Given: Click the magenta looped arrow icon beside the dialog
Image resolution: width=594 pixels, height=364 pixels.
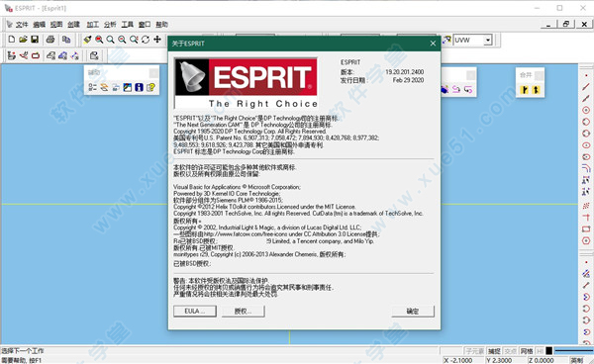Looking at the screenshot, I should click(x=456, y=89).
